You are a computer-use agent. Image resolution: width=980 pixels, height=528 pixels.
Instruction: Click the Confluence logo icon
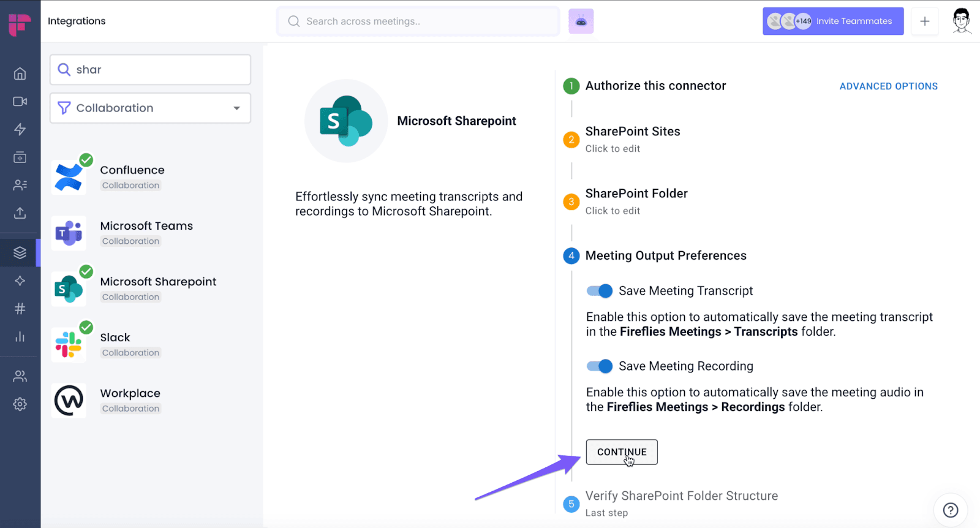(69, 177)
